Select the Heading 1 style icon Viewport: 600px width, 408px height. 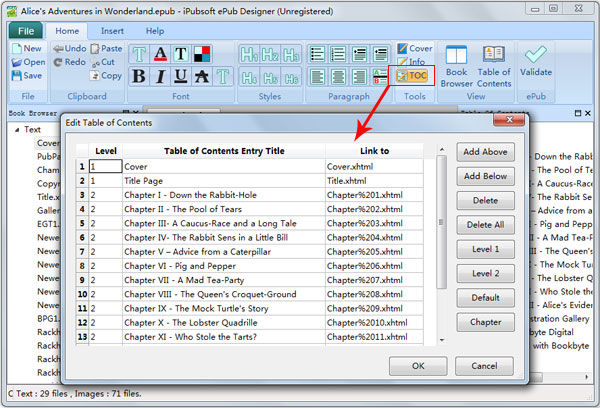[249, 54]
